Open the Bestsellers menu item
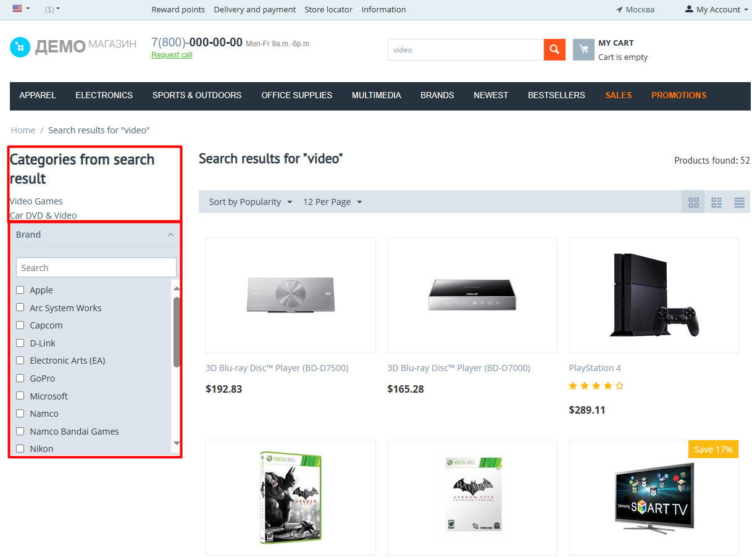752x560 pixels. pos(556,95)
